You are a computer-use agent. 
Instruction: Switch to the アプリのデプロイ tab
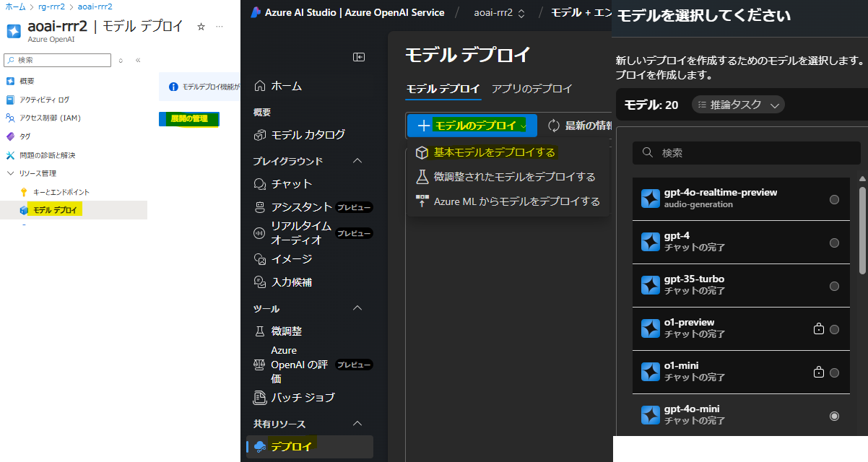[x=532, y=89]
